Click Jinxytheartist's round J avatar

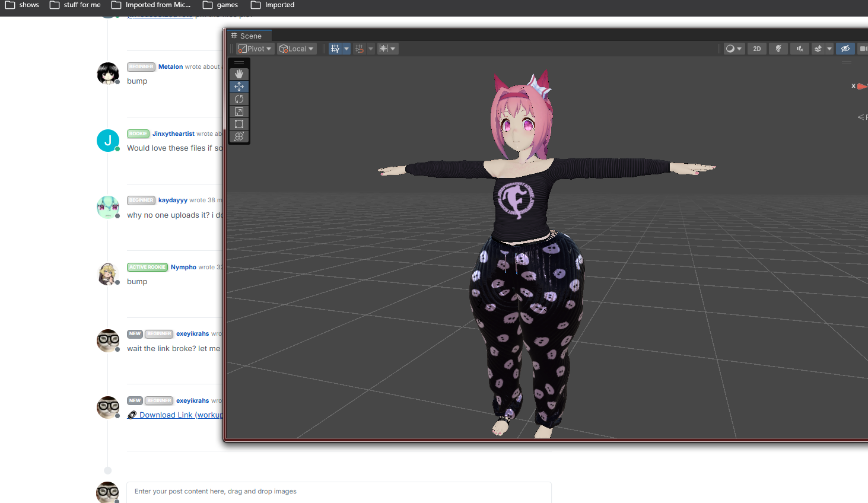[x=108, y=141]
